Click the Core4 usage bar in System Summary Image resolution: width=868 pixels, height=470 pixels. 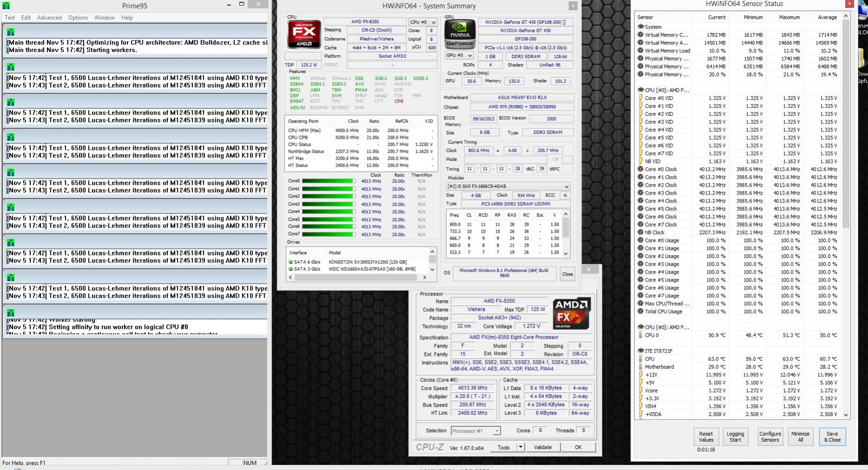(329, 212)
